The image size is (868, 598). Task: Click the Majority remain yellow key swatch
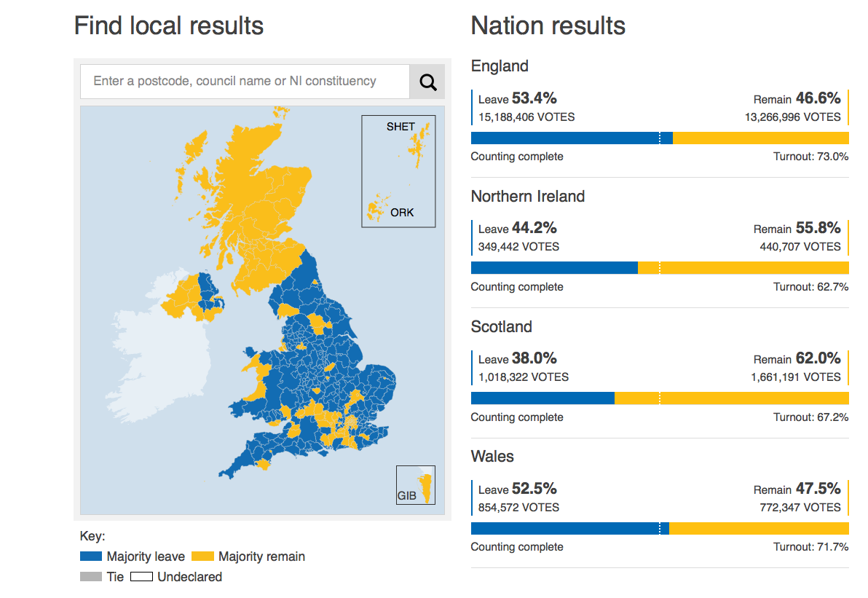(202, 556)
